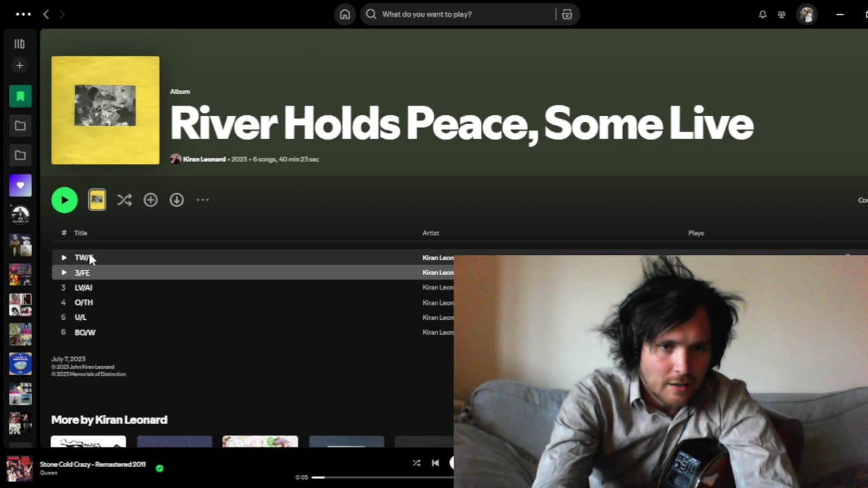
Task: Select the U/L track
Action: (80, 317)
